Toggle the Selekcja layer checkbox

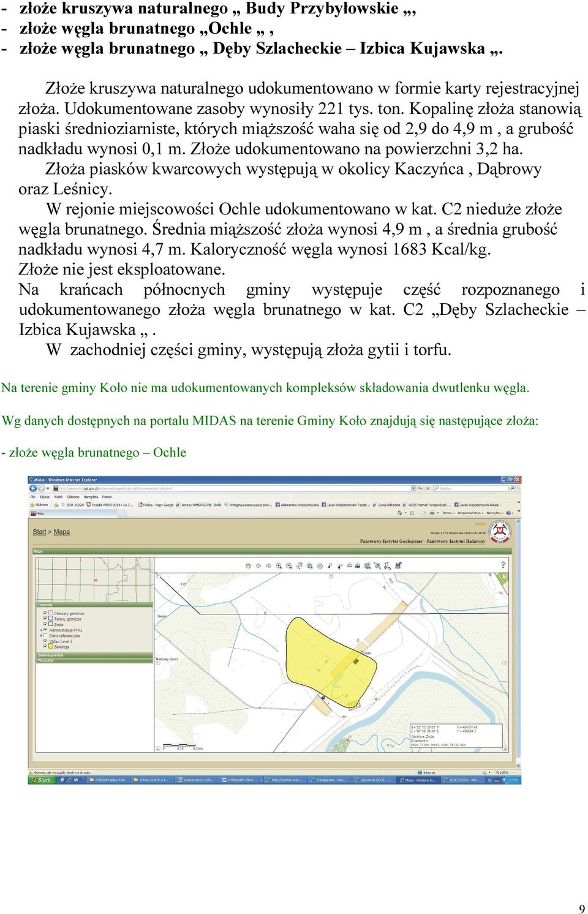point(45,646)
